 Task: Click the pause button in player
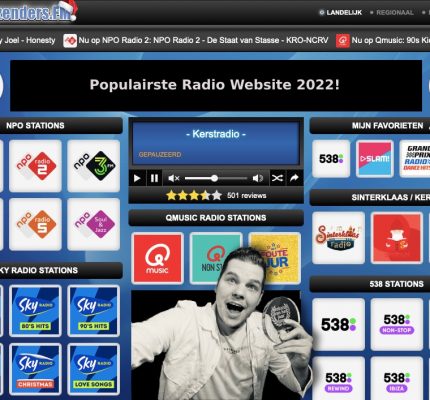pos(154,178)
